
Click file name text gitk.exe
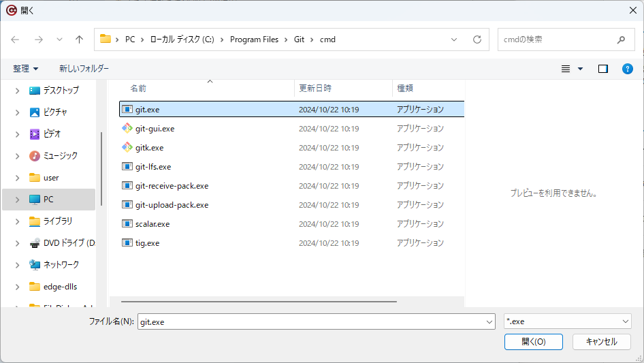(x=150, y=148)
